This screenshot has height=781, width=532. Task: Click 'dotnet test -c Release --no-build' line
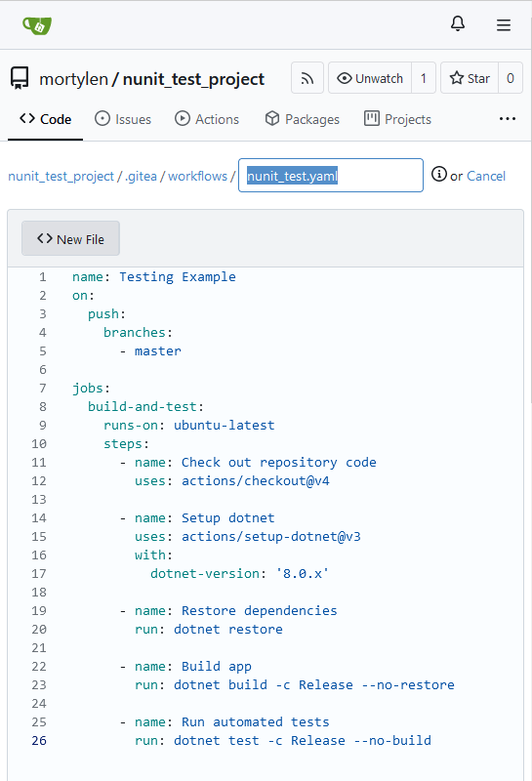[303, 741]
